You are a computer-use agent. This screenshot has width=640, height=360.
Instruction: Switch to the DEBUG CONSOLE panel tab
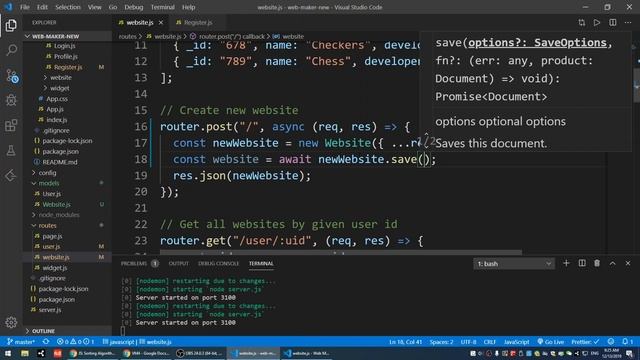click(218, 264)
